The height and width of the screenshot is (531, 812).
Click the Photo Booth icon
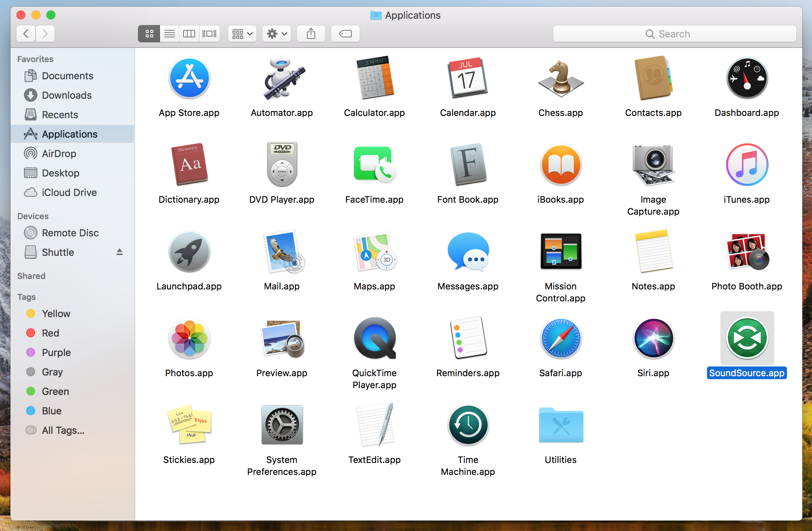tap(747, 251)
